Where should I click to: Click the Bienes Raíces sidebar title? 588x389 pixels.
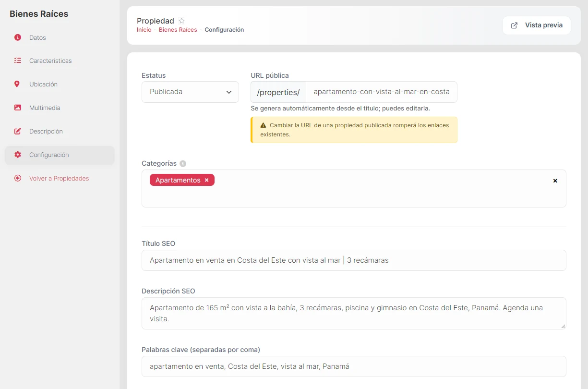pyautogui.click(x=39, y=14)
